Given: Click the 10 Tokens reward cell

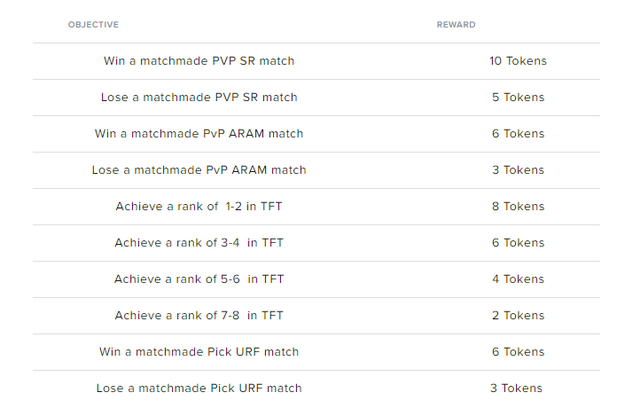Looking at the screenshot, I should (x=518, y=61).
